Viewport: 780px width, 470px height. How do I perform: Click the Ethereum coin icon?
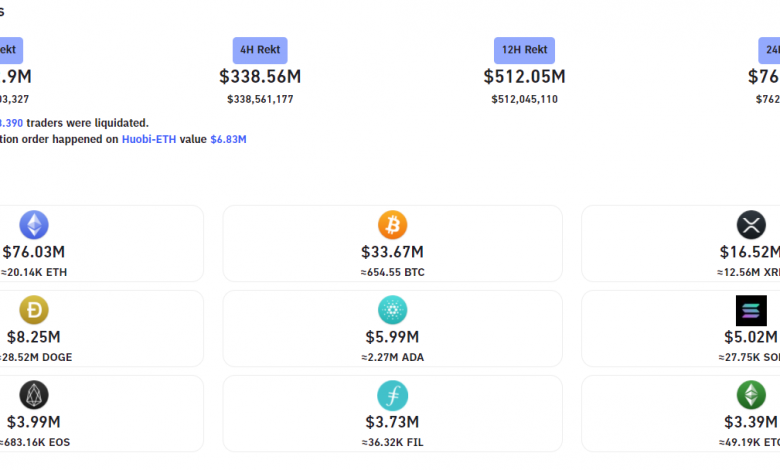(34, 225)
